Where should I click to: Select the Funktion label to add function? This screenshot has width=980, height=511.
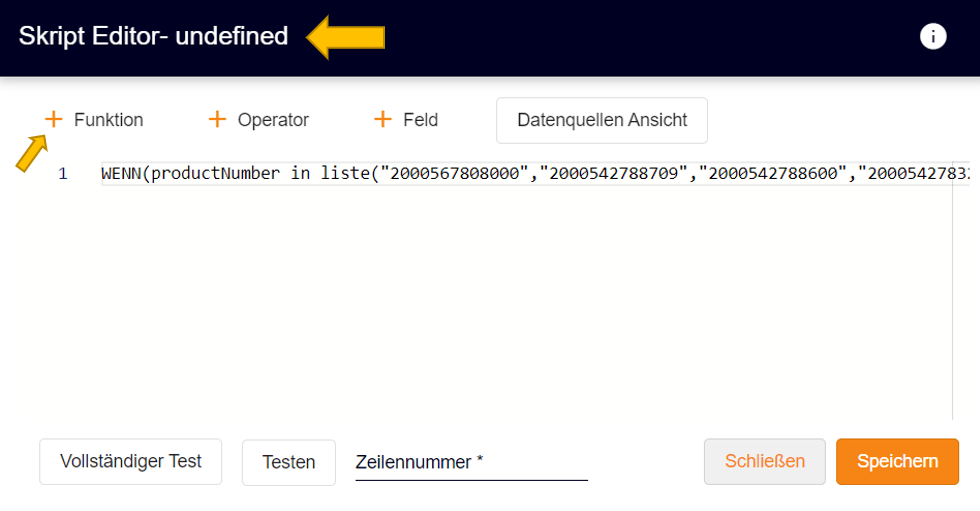(109, 119)
